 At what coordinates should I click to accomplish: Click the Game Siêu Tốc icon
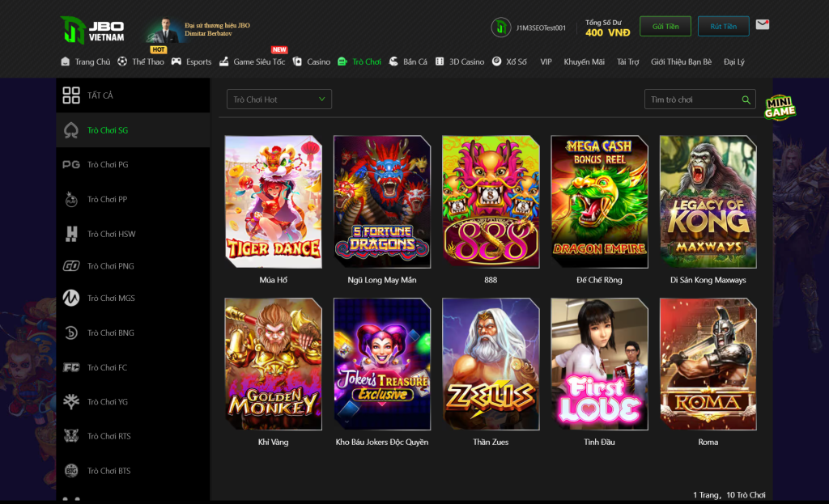click(224, 61)
